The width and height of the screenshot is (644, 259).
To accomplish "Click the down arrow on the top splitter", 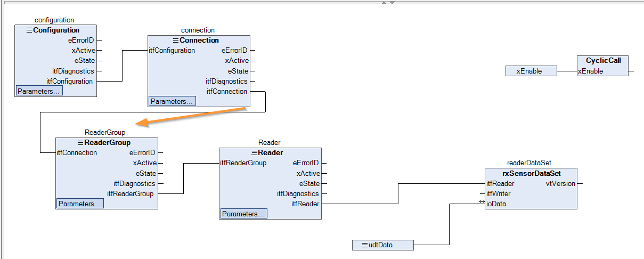I will [392, 2].
